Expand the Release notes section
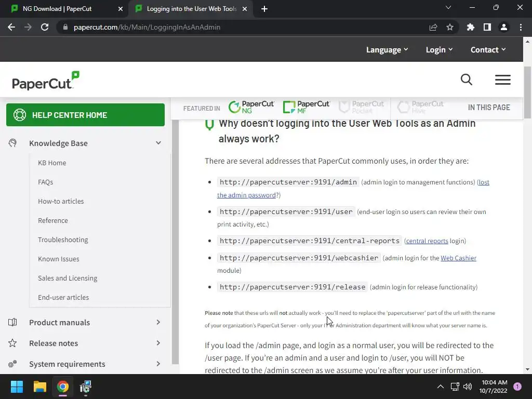 coord(158,343)
